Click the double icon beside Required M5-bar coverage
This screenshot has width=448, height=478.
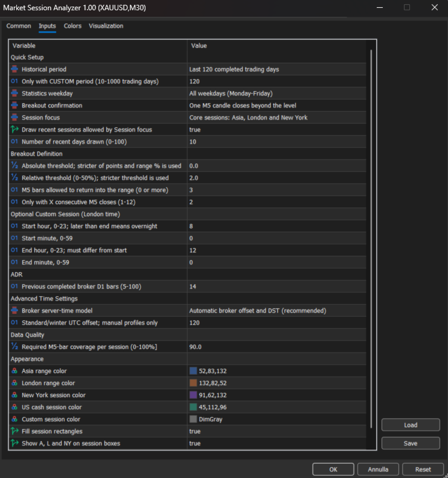coord(14,346)
